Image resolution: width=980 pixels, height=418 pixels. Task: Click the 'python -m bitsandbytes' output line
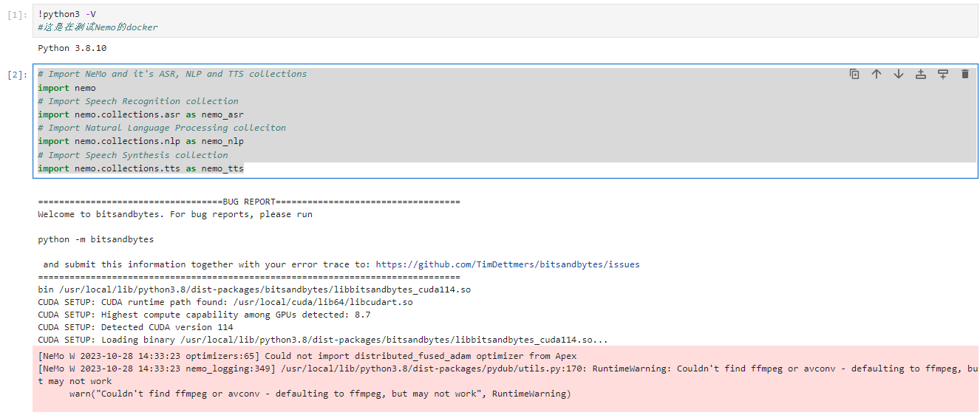tap(96, 239)
